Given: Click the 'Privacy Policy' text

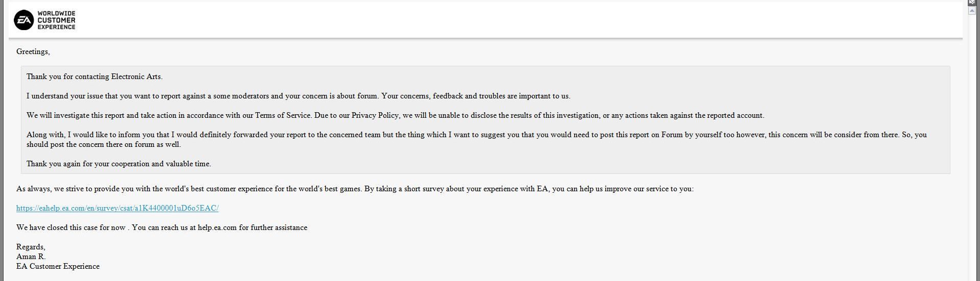Looking at the screenshot, I should pyautogui.click(x=375, y=115).
